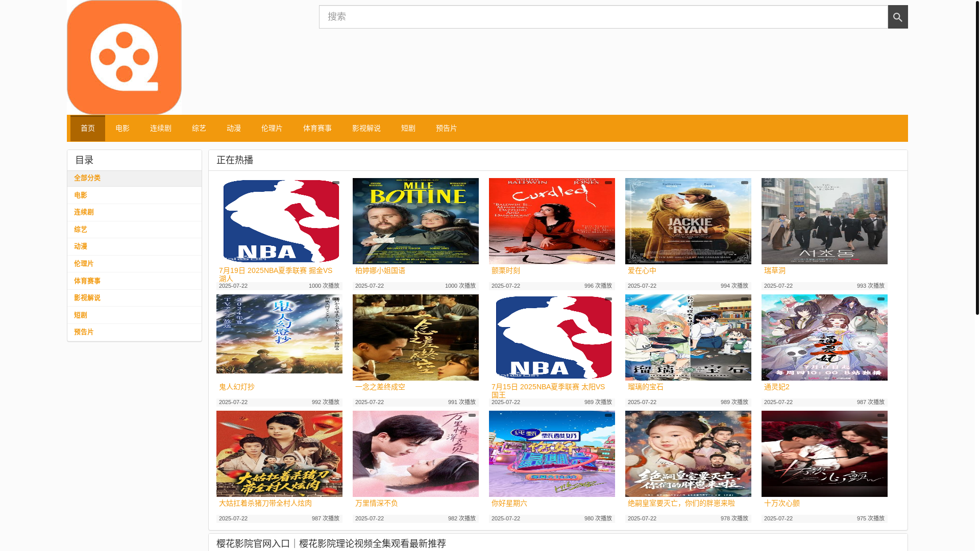Viewport: 980px width, 551px height.
Task: Open the 大姑扛着杀猪刀 short drama poster
Action: tap(279, 454)
